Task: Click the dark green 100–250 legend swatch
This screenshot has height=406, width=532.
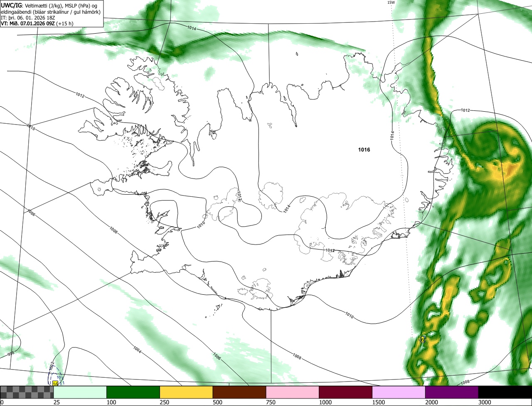Action: pos(133,392)
